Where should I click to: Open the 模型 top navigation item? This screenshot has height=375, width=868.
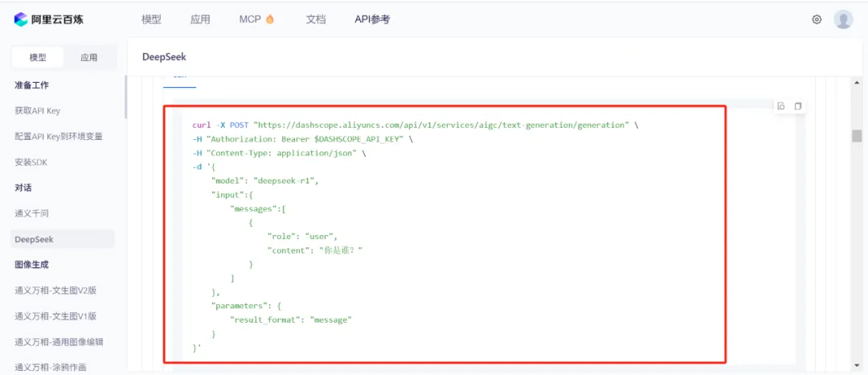click(x=151, y=19)
